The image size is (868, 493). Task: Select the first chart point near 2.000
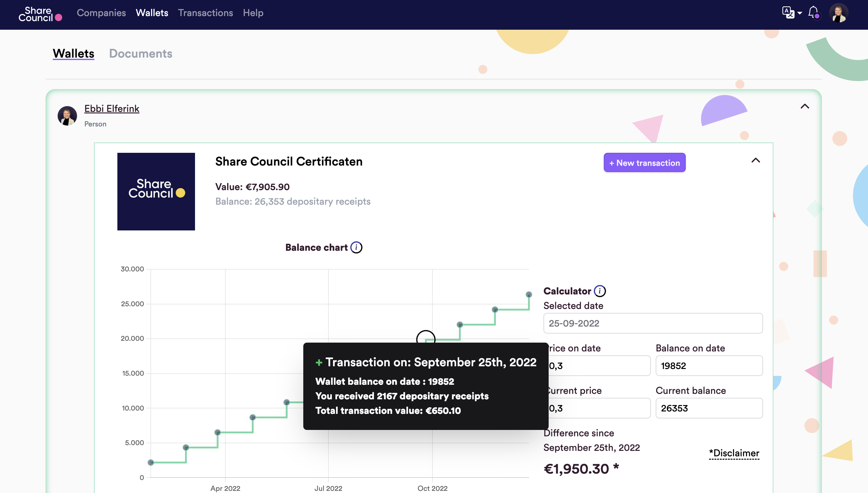(x=151, y=462)
